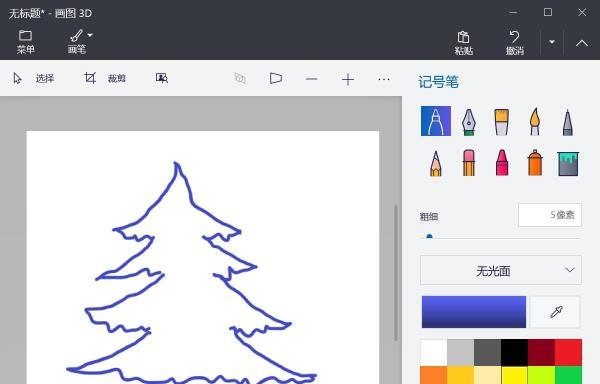Activate the 裁剪 crop tool

[105, 78]
